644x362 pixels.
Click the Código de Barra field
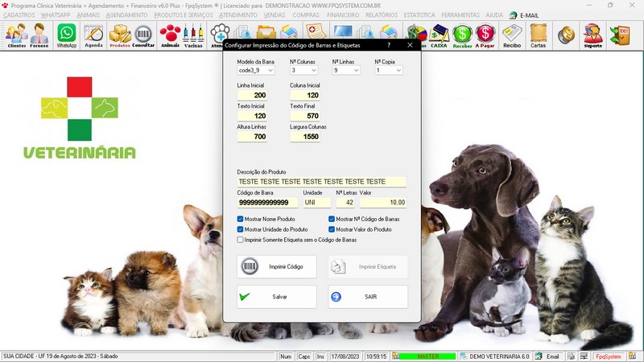(x=268, y=203)
